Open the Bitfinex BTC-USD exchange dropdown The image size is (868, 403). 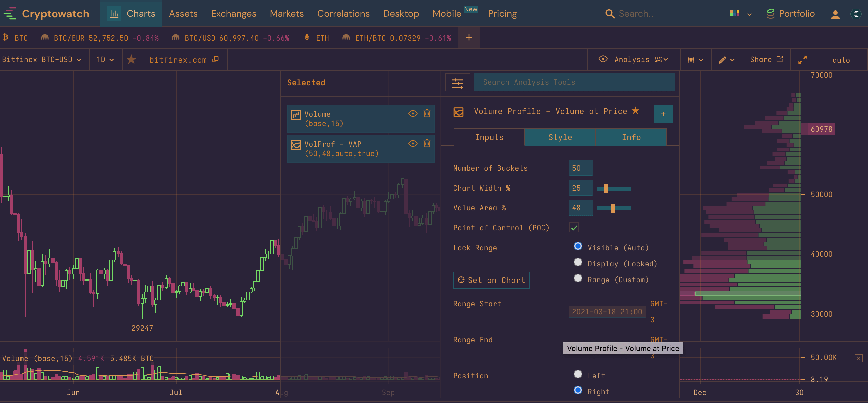click(42, 60)
